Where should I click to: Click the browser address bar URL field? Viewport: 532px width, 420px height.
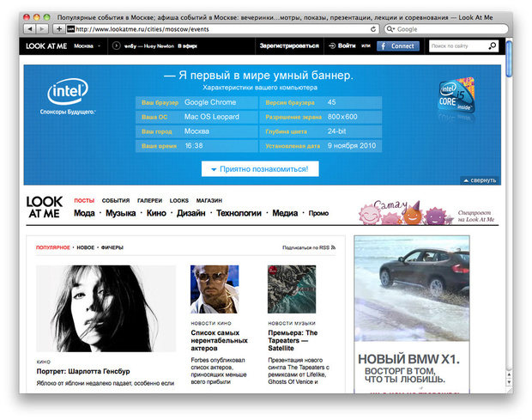[x=222, y=29]
